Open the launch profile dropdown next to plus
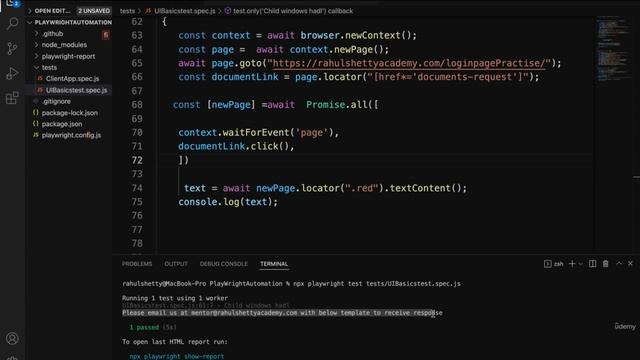 [x=580, y=264]
